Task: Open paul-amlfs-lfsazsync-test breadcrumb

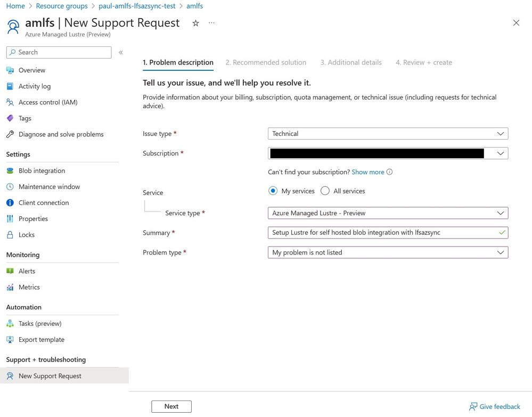Action: point(137,6)
